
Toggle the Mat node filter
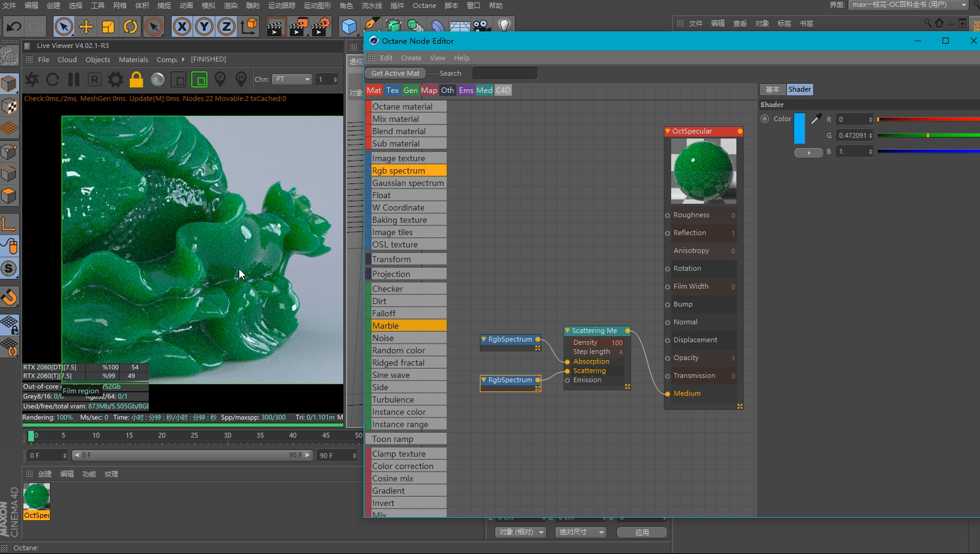374,90
